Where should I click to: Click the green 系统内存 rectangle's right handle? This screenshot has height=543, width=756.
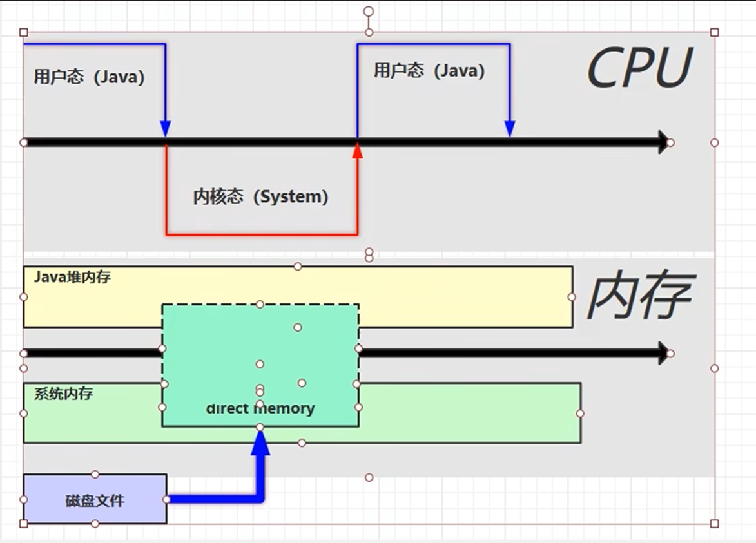580,414
